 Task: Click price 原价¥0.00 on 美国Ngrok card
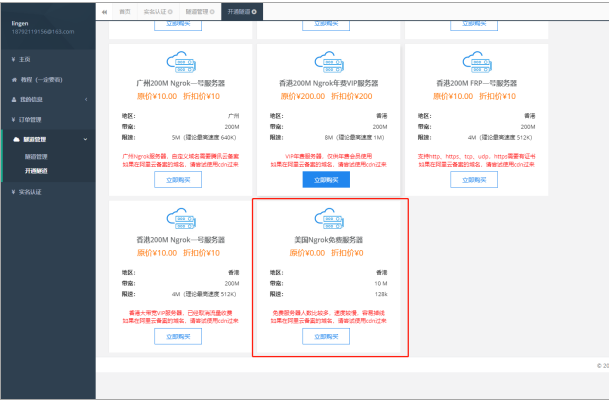coord(307,253)
